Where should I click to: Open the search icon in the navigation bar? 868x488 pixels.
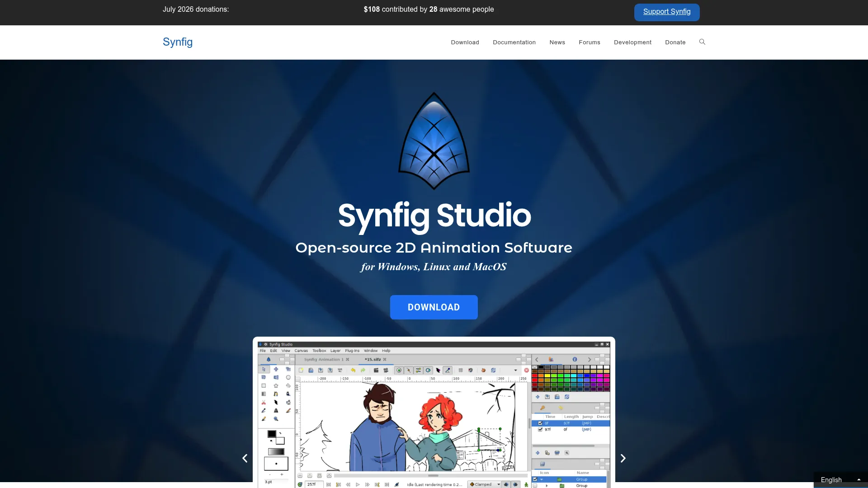[x=702, y=42]
